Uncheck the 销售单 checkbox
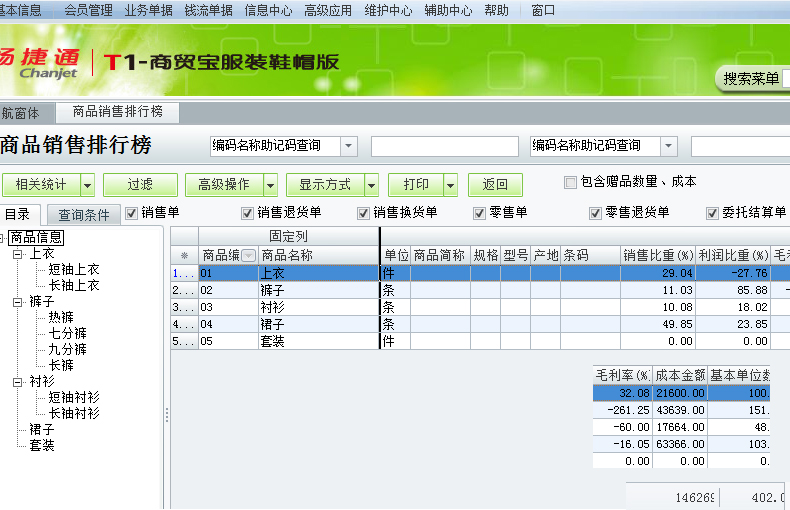Image resolution: width=790 pixels, height=510 pixels. 131,213
